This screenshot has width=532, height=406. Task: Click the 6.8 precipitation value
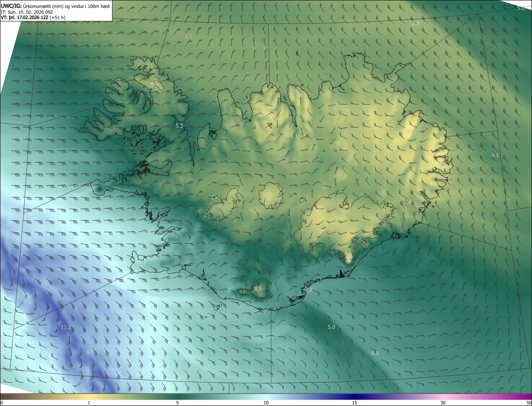pyautogui.click(x=375, y=353)
